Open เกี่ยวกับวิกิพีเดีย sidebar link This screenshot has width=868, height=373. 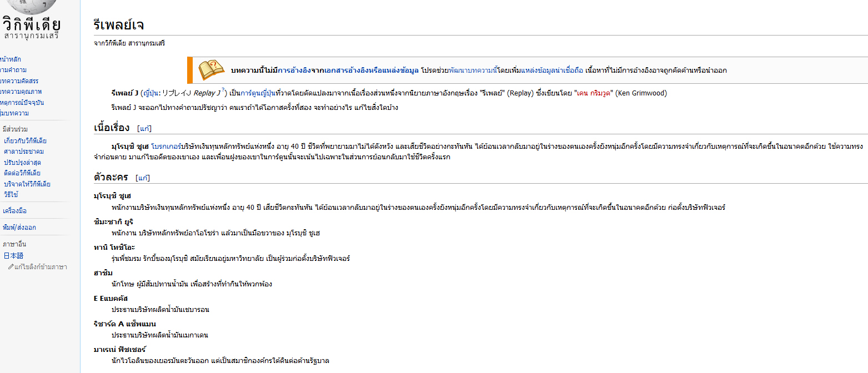(25, 140)
